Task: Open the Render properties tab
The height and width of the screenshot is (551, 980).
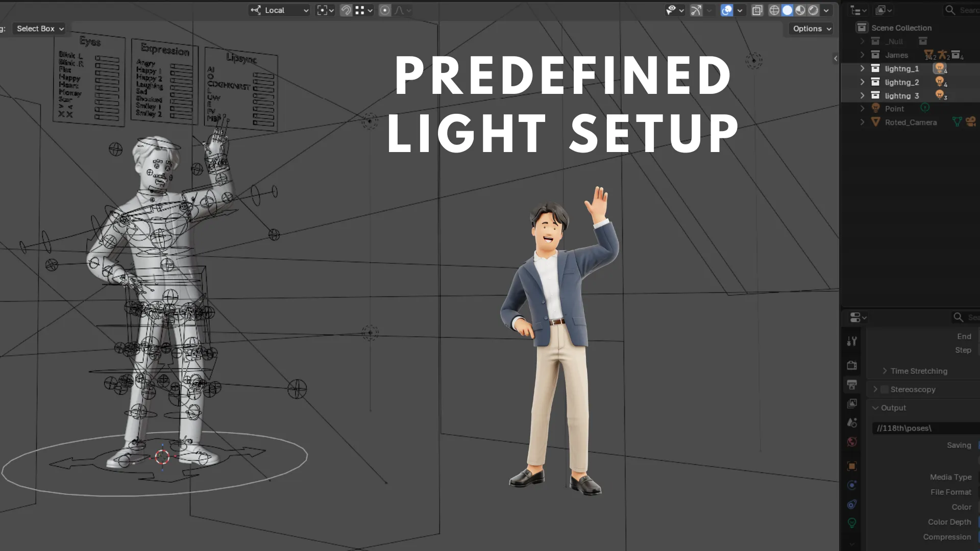Action: coord(852,365)
